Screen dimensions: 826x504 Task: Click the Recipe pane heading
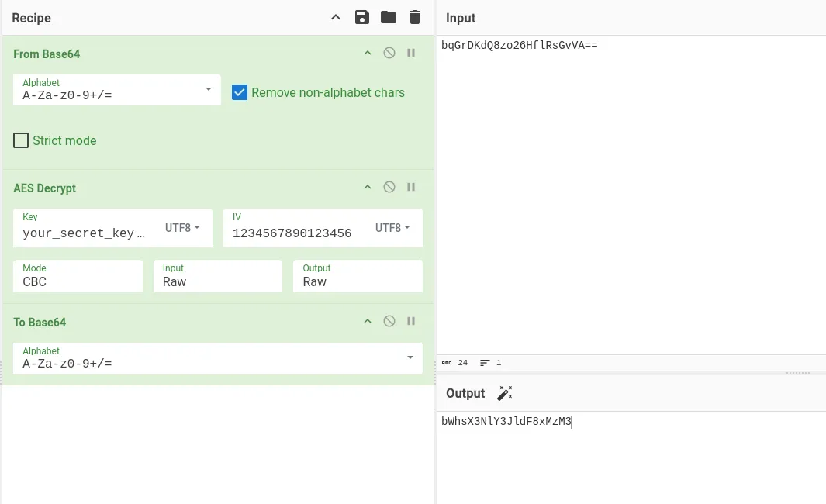32,18
